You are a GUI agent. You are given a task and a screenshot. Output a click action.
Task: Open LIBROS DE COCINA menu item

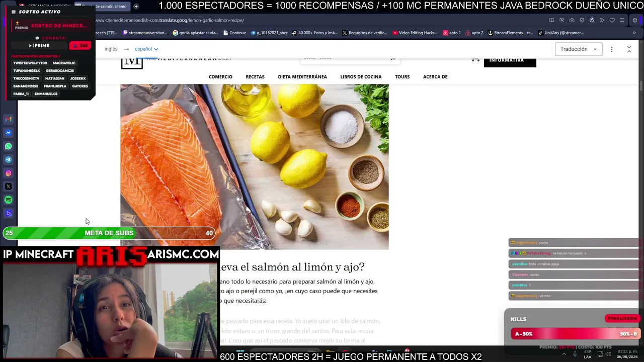[361, 77]
